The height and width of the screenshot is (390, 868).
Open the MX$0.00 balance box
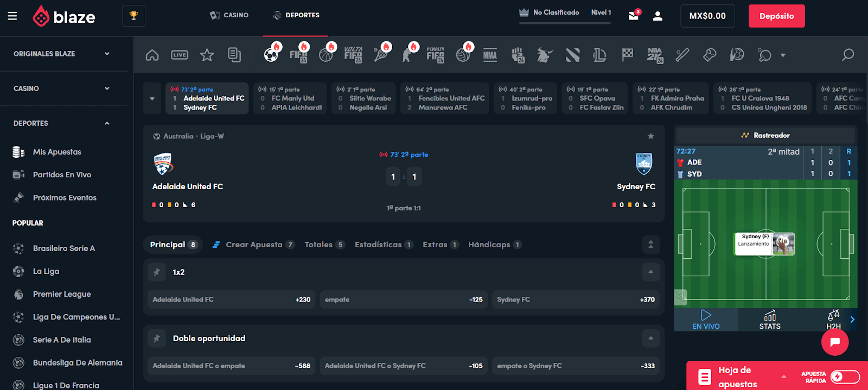707,16
